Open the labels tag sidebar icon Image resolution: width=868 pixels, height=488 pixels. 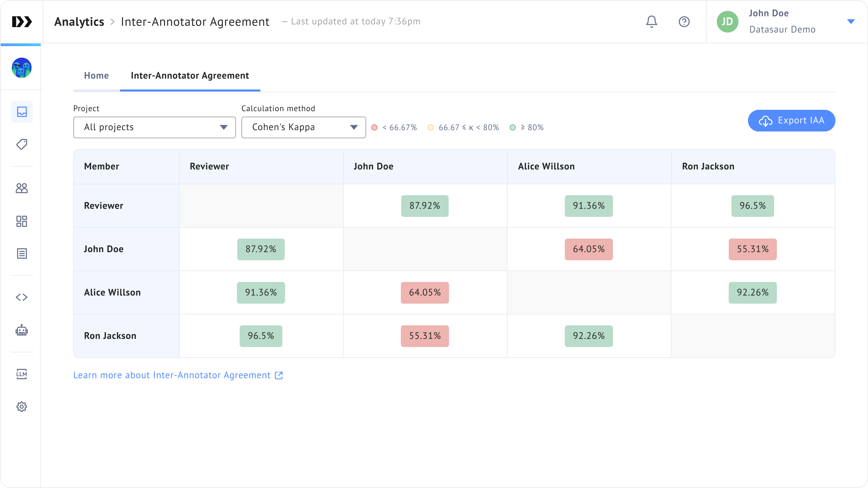pyautogui.click(x=21, y=145)
